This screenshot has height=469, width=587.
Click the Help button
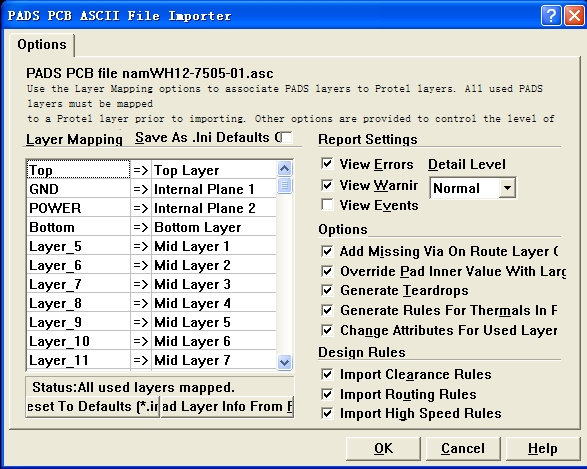(542, 448)
